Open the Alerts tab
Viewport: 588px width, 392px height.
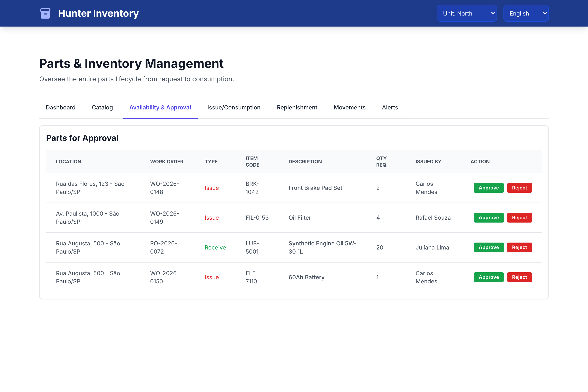[390, 108]
